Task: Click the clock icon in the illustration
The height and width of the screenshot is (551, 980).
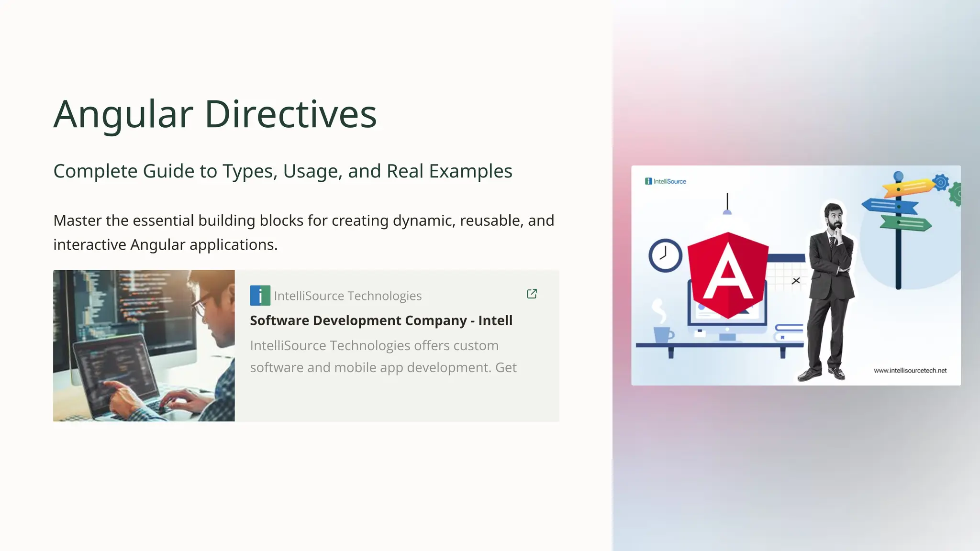Action: (x=665, y=255)
